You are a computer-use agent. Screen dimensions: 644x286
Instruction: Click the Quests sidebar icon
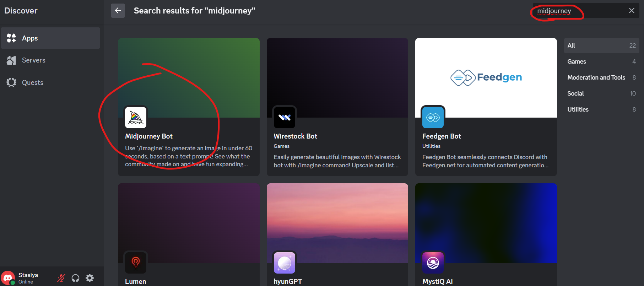11,82
